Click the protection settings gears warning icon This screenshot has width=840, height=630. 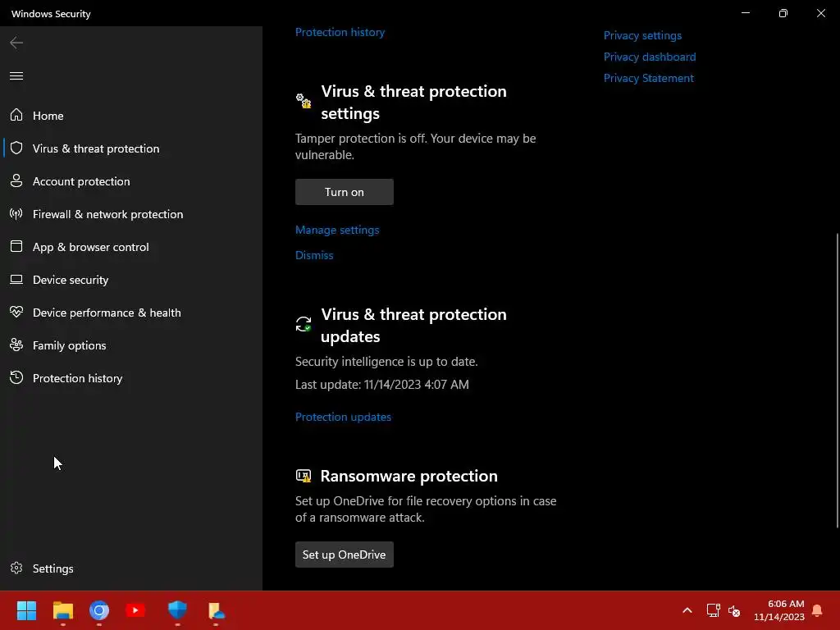point(304,101)
